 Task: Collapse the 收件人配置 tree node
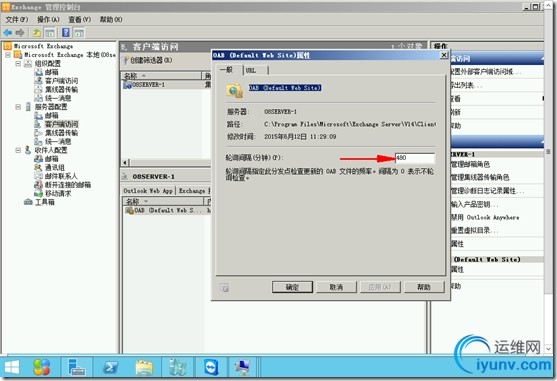[x=18, y=150]
